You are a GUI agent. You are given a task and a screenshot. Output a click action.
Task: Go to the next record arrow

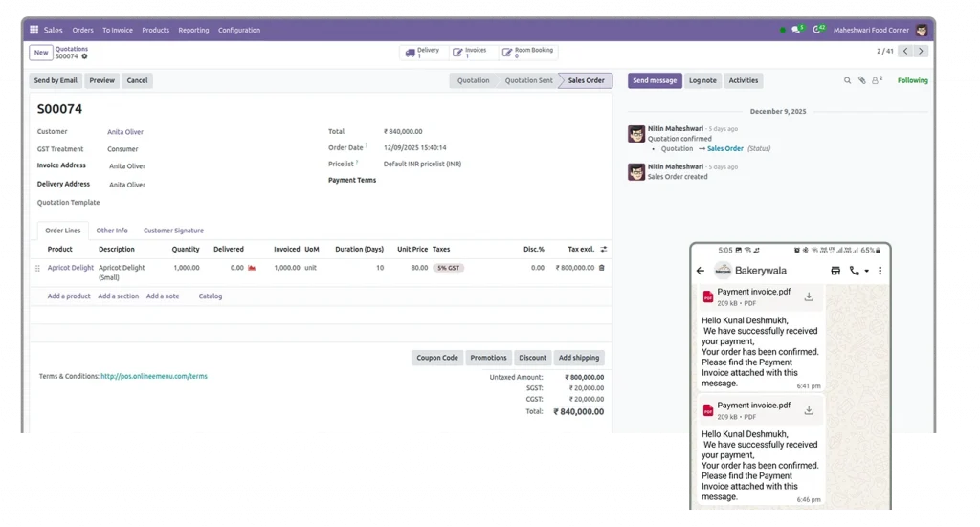pos(921,52)
